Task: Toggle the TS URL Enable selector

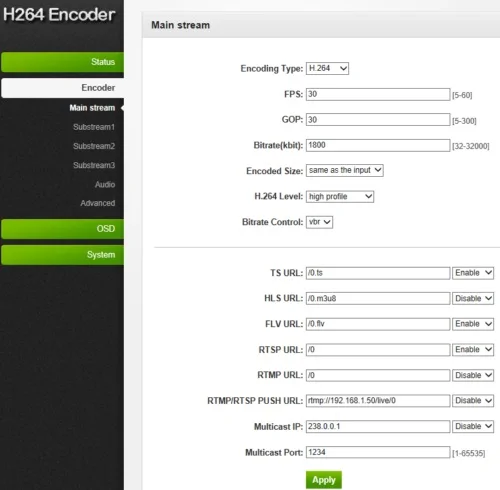Action: pyautogui.click(x=473, y=273)
